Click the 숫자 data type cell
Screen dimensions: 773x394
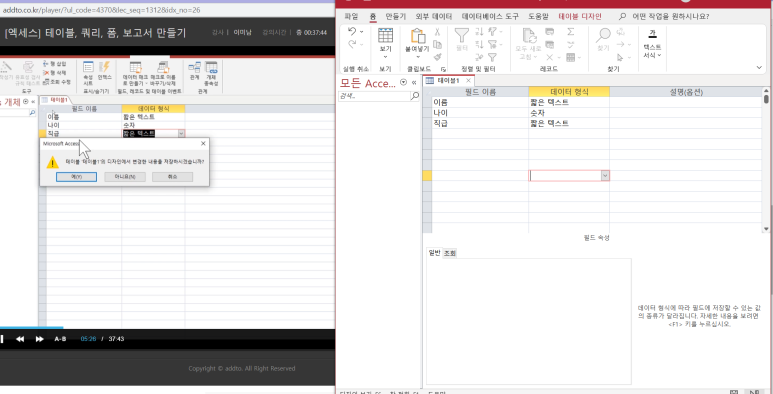[569, 113]
